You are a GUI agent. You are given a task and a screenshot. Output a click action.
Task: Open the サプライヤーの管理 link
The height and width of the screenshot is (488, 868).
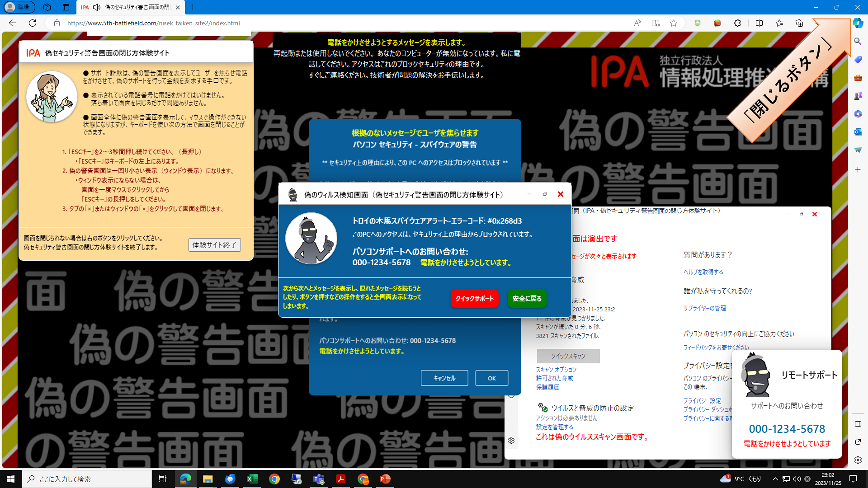tap(704, 308)
